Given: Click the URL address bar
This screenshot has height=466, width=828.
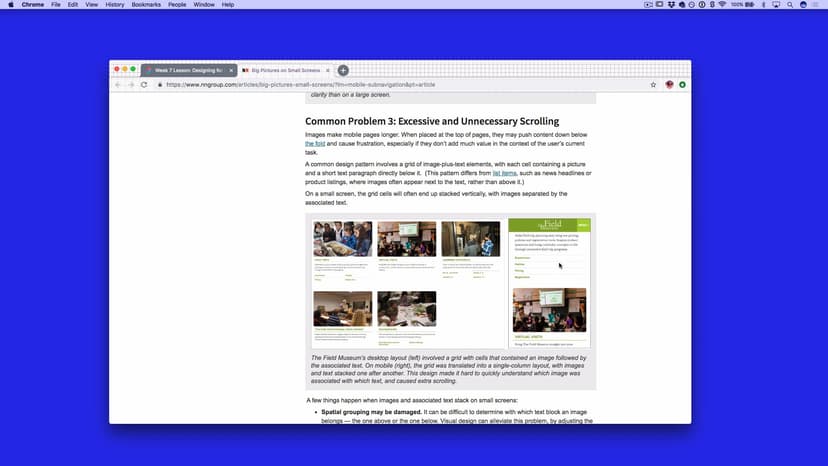Looking at the screenshot, I should point(400,85).
